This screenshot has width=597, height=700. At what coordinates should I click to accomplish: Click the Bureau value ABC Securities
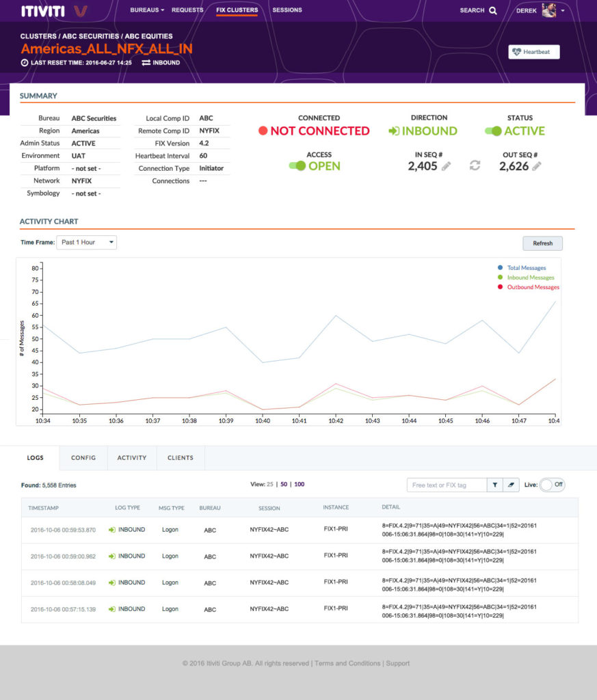94,118
